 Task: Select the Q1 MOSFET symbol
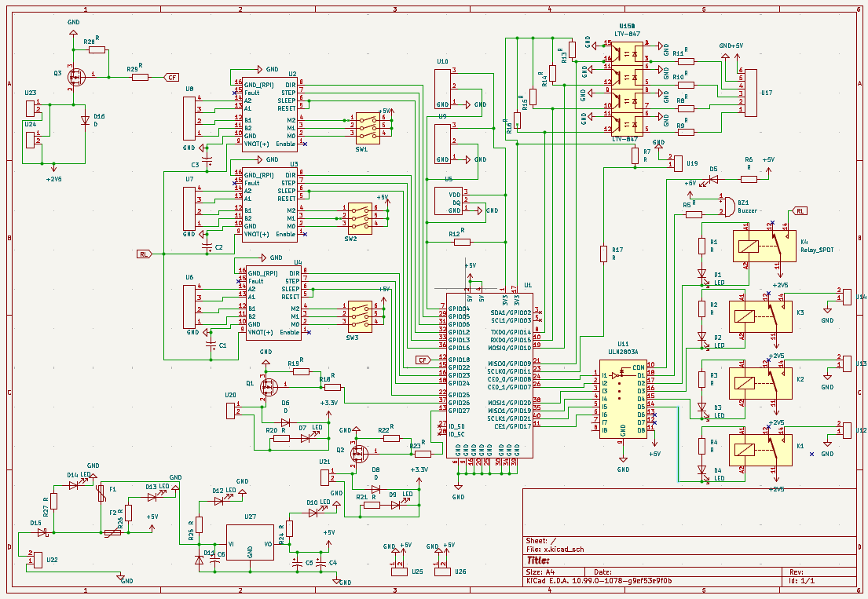pyautogui.click(x=269, y=386)
